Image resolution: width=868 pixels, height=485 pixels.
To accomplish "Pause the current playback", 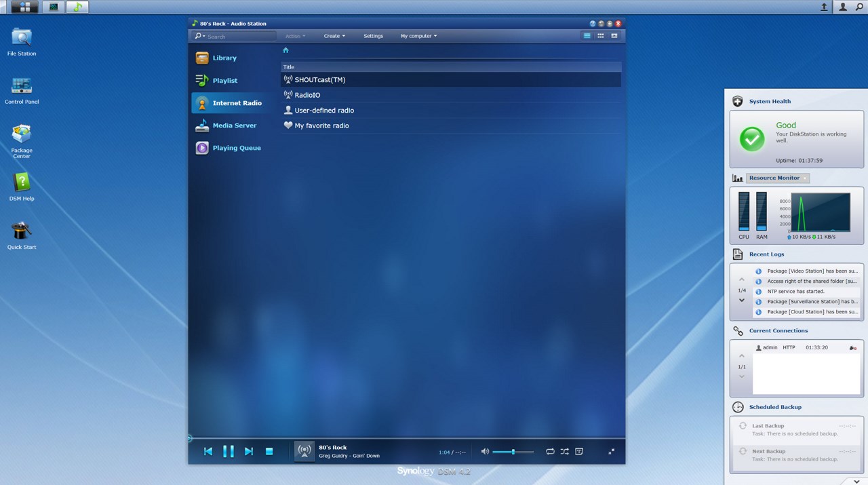I will click(229, 451).
